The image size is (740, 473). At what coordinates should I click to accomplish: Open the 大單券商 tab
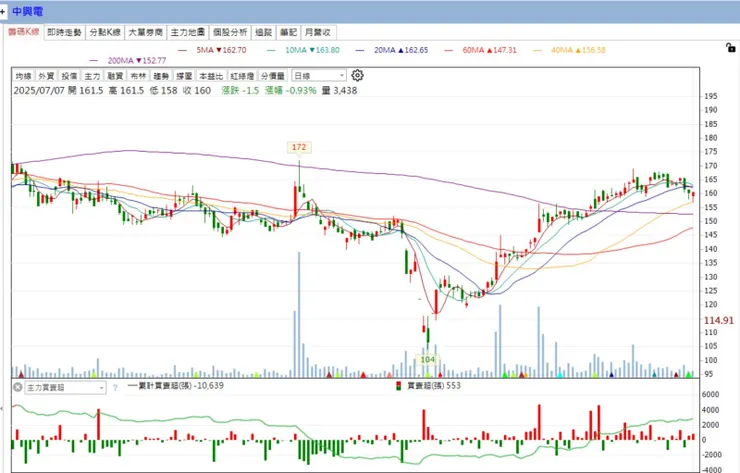pos(145,32)
